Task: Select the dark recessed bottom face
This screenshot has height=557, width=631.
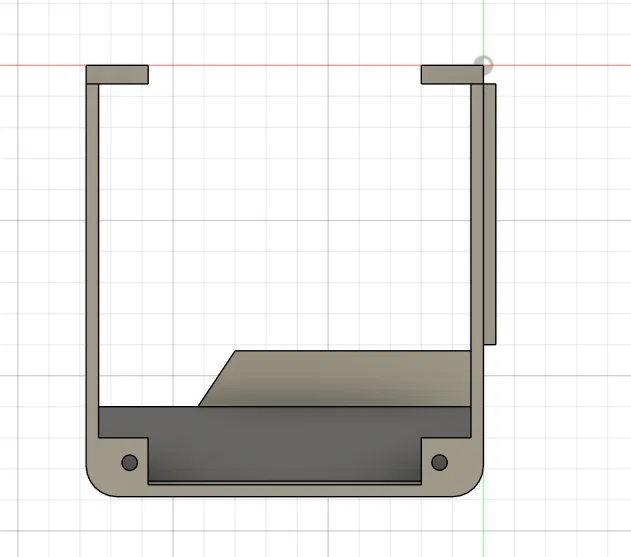Action: [285, 444]
